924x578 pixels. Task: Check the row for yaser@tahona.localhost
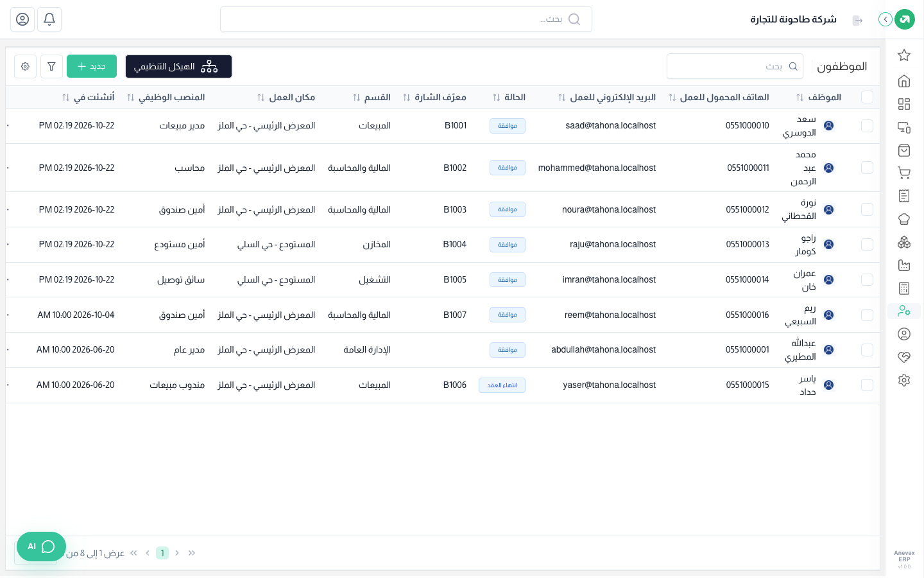(x=867, y=385)
